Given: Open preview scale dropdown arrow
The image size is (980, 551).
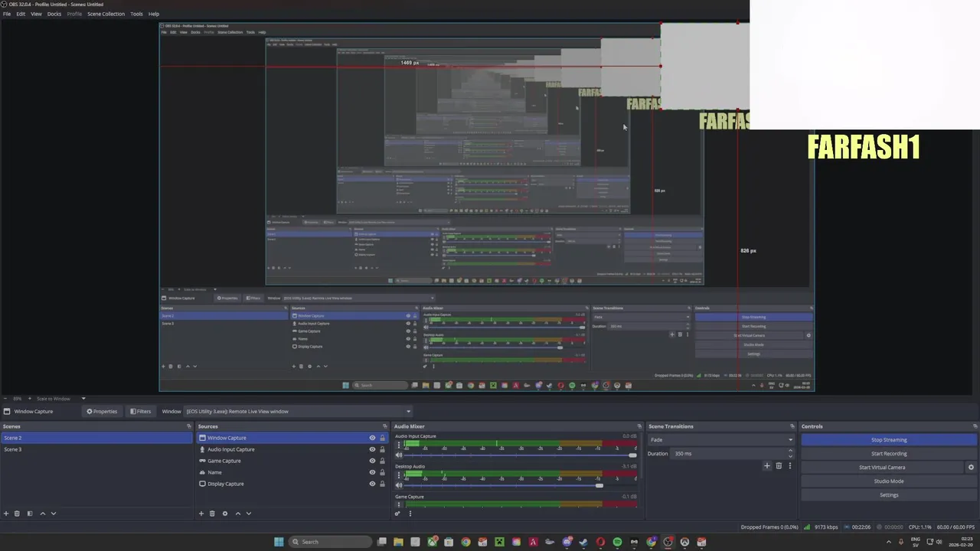Looking at the screenshot, I should (x=83, y=399).
